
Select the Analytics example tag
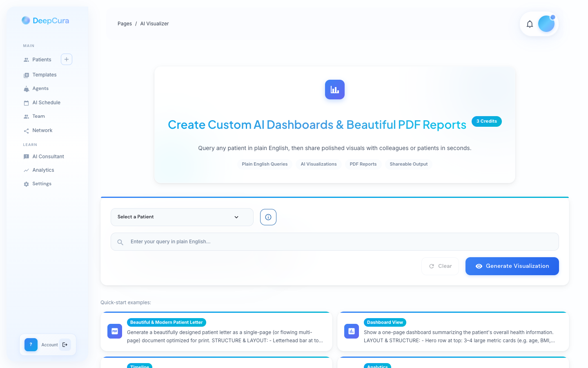pyautogui.click(x=377, y=366)
